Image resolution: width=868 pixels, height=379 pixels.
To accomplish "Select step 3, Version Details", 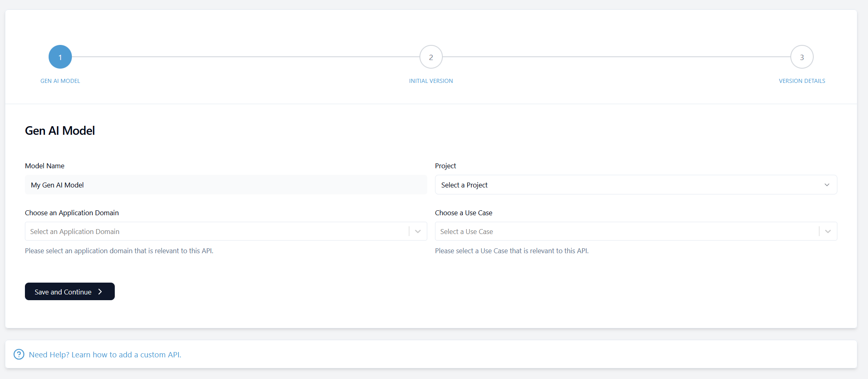I will point(802,57).
